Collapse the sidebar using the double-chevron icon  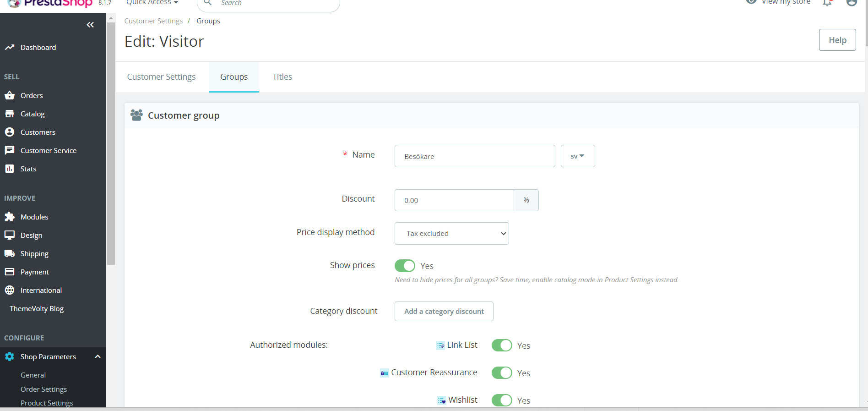point(90,25)
